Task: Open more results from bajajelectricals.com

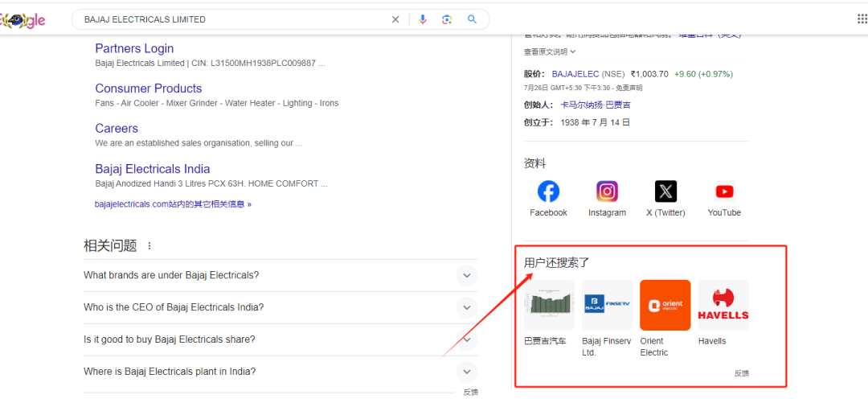Action: [x=173, y=204]
